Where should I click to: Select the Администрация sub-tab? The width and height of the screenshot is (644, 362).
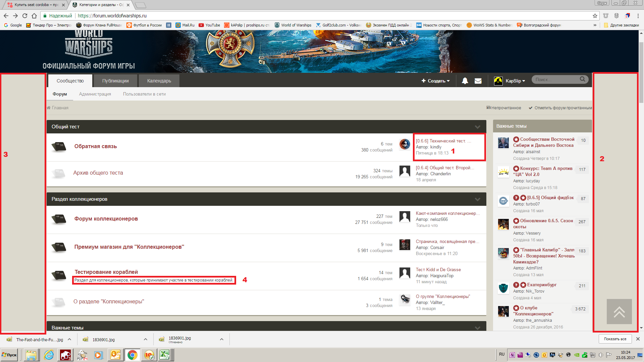tap(95, 94)
